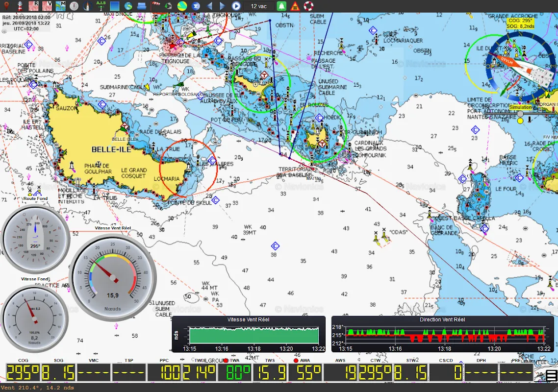Image resolution: width=558 pixels, height=392 pixels.
Task: Click the COG/SOG yellow boat label
Action: click(520, 24)
